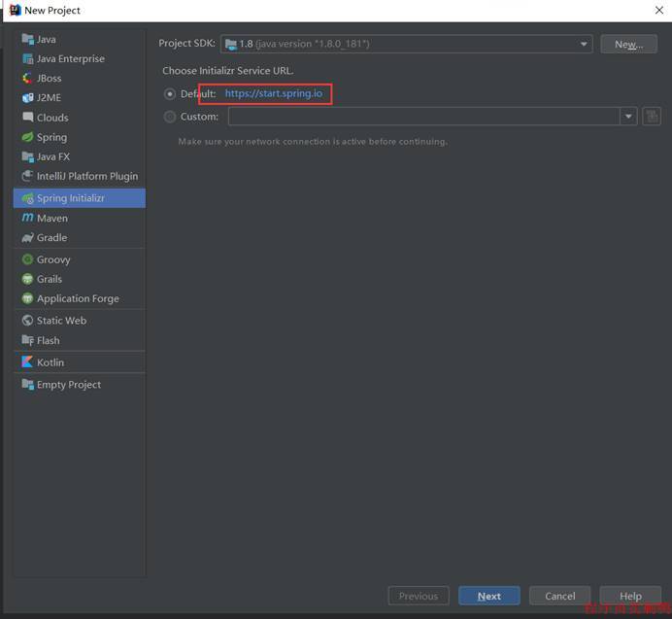Select the Static Web globe icon
This screenshot has height=619, width=672.
click(28, 321)
